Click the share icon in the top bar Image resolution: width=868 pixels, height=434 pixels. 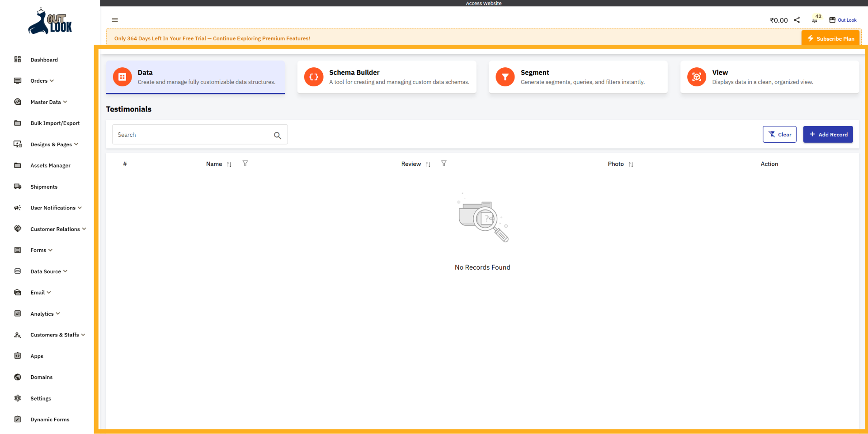(797, 20)
